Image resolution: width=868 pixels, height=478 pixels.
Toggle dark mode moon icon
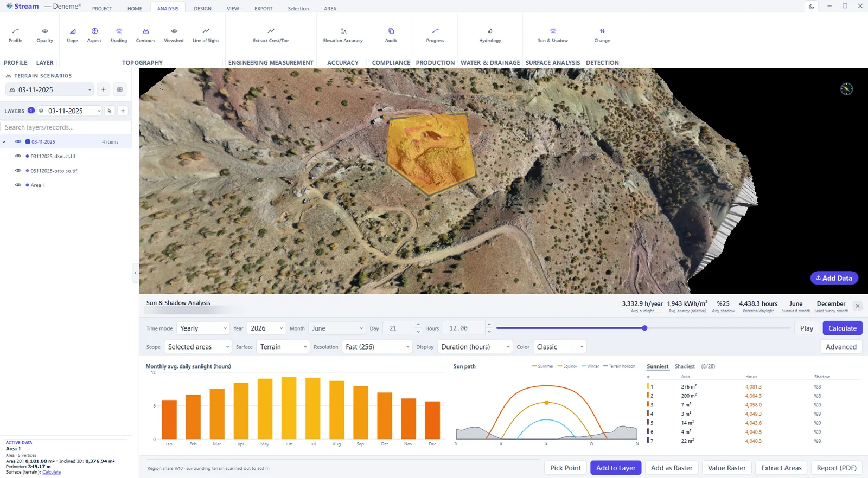[812, 7]
